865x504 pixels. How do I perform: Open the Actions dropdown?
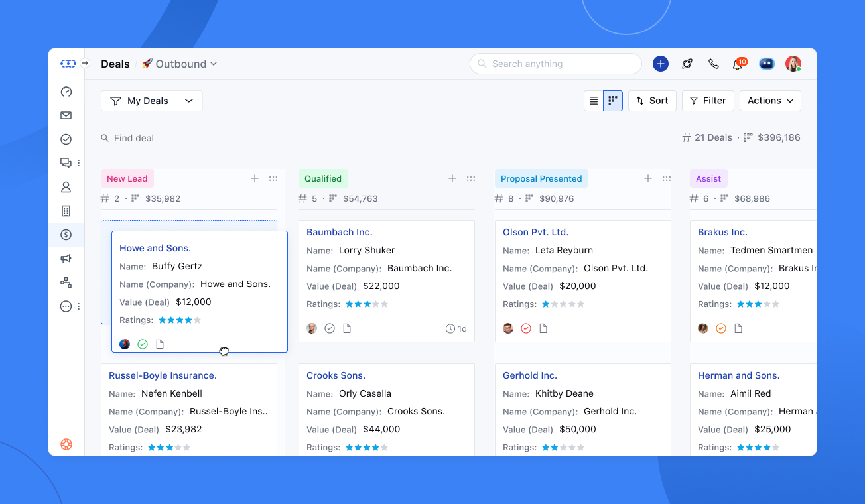point(769,100)
